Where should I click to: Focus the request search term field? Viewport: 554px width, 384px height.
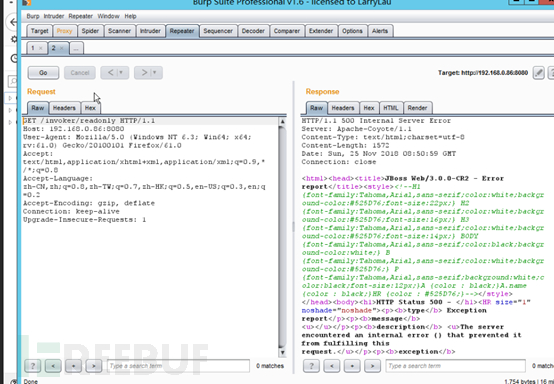coord(178,366)
